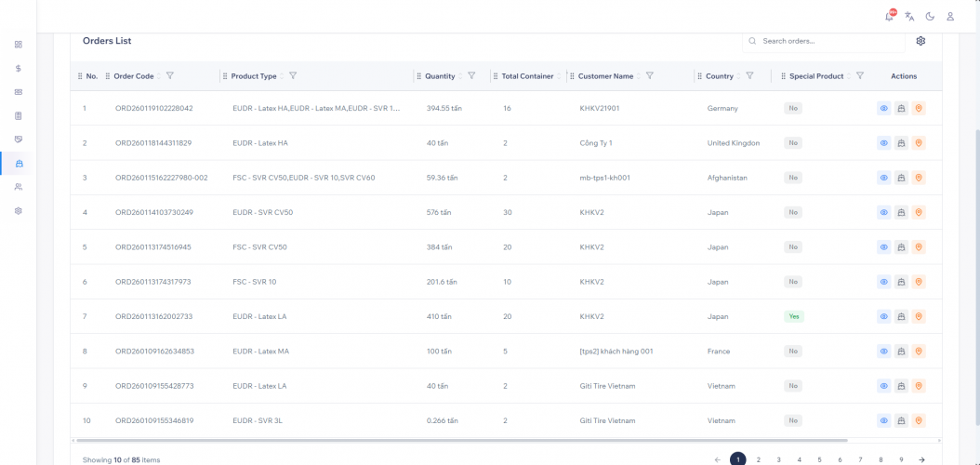980x465 pixels.
Task: Open ship icon for Germany order
Action: pos(901,108)
